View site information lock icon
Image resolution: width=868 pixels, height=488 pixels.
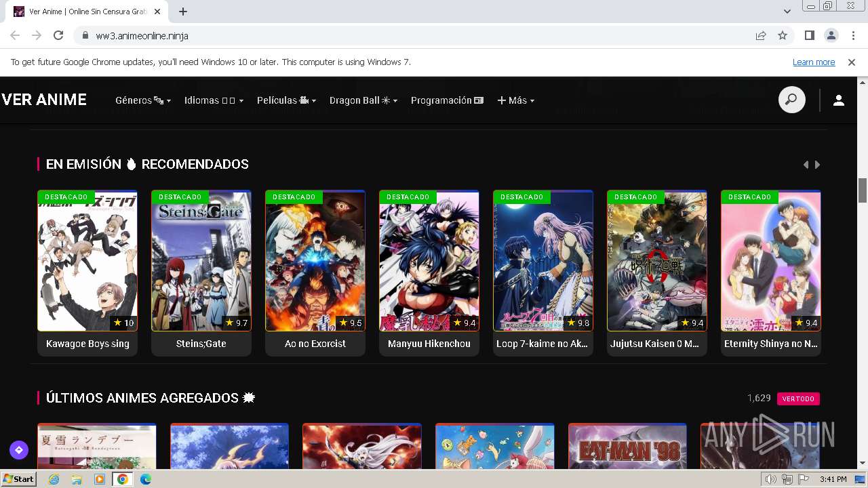pos(85,35)
